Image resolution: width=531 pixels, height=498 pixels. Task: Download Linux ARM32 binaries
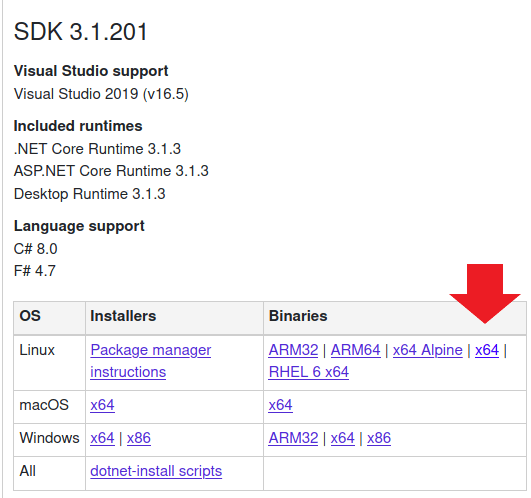point(293,350)
